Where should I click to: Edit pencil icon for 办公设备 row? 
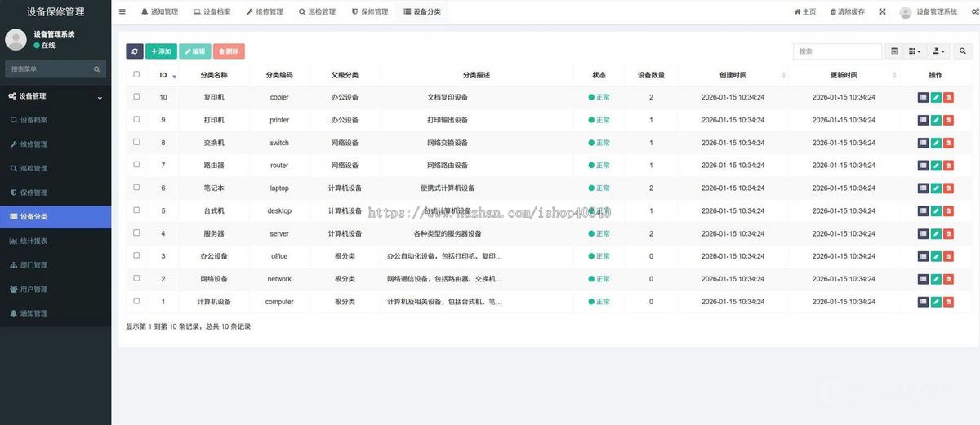tap(936, 256)
